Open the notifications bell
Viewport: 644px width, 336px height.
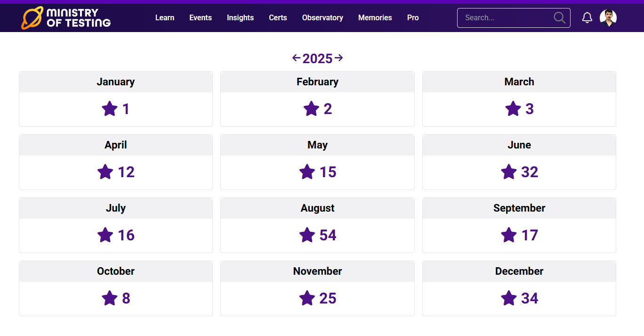tap(587, 18)
